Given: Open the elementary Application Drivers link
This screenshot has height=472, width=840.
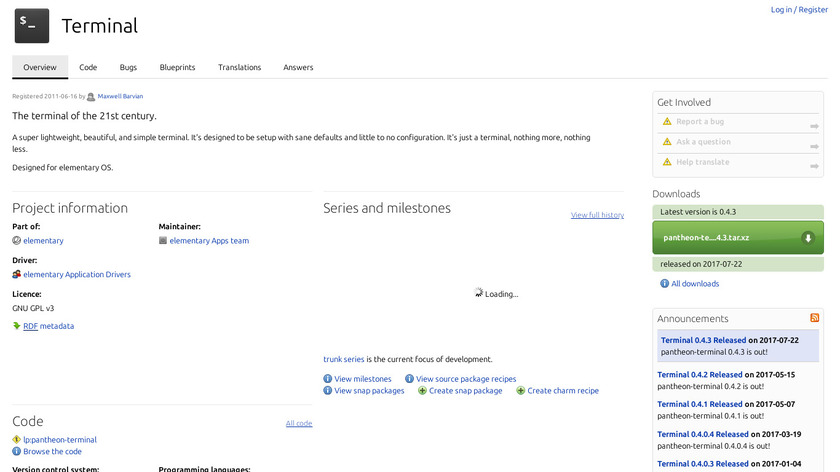Looking at the screenshot, I should click(77, 274).
